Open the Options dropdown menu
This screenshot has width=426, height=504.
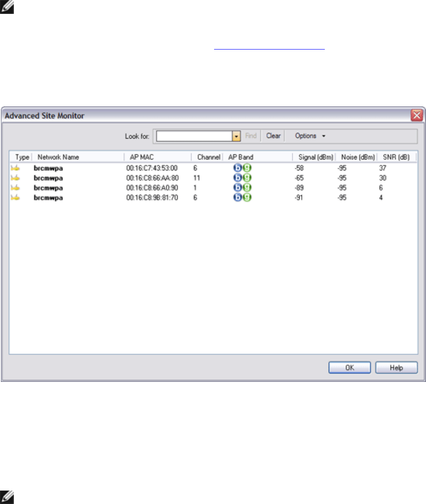click(x=310, y=136)
